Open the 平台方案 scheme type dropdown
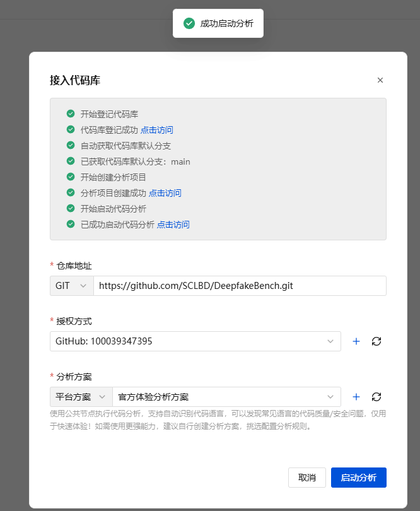Image resolution: width=420 pixels, height=511 pixels. point(81,397)
